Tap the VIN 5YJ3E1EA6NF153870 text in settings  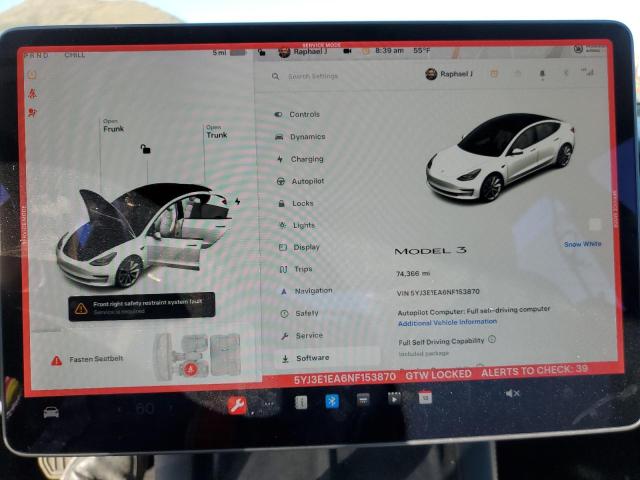click(x=438, y=292)
